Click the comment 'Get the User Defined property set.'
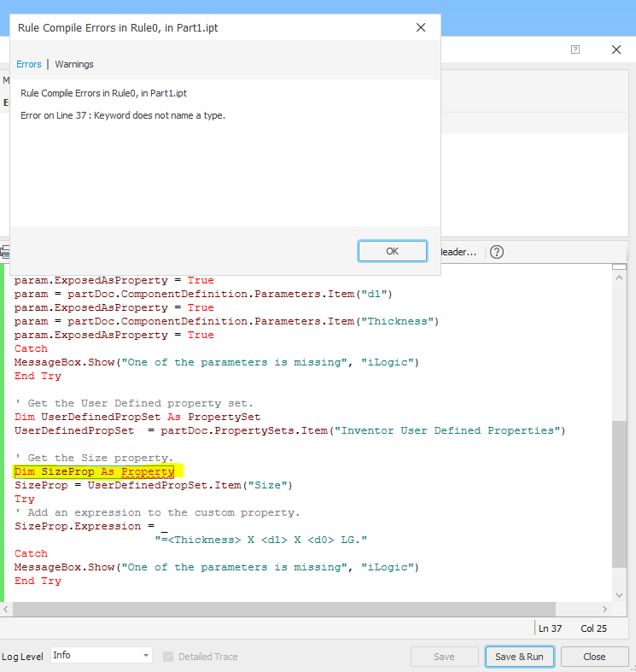The height and width of the screenshot is (672, 636). click(134, 403)
